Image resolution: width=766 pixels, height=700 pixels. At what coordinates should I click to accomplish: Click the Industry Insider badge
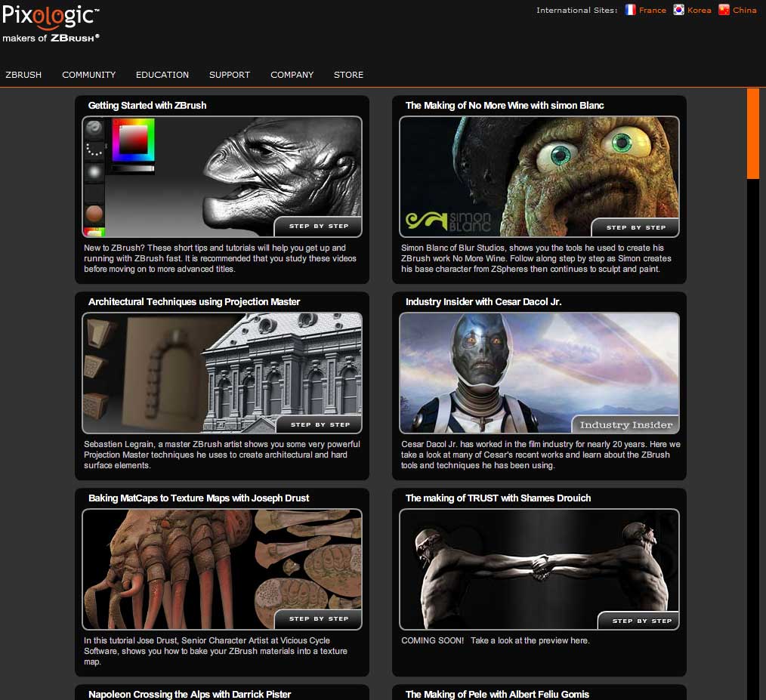pyautogui.click(x=625, y=425)
